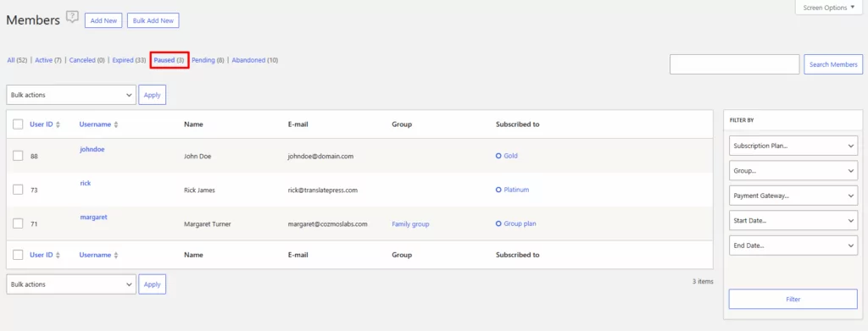This screenshot has height=331, width=868.
Task: Open the Group plan subscription link
Action: pyautogui.click(x=520, y=223)
